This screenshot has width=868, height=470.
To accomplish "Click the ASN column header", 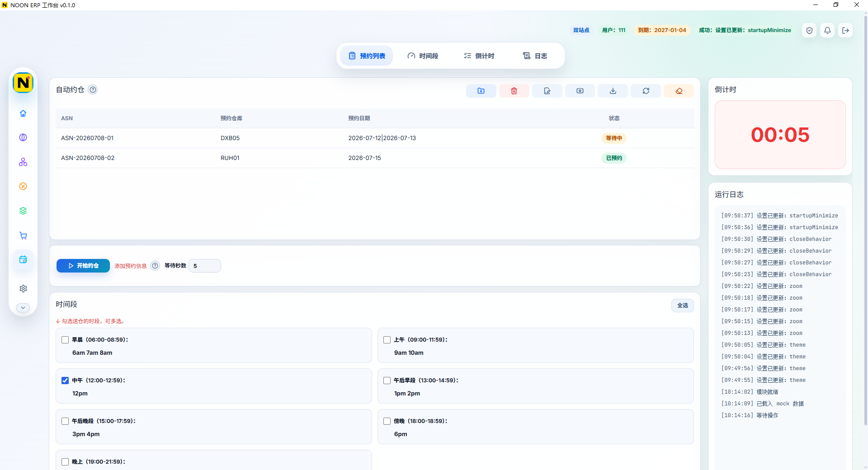I will (67, 118).
